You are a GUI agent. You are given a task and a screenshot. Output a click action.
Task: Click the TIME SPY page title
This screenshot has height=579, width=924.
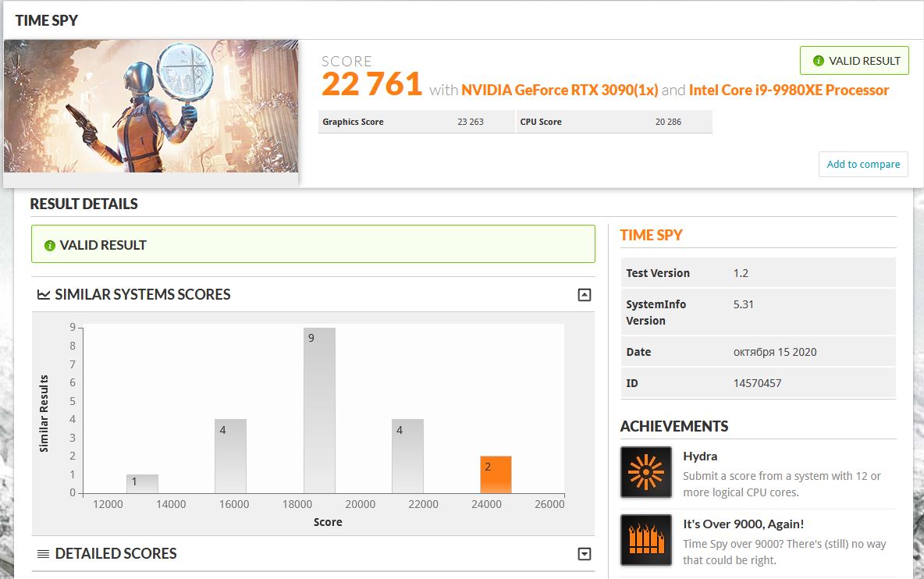tap(45, 20)
